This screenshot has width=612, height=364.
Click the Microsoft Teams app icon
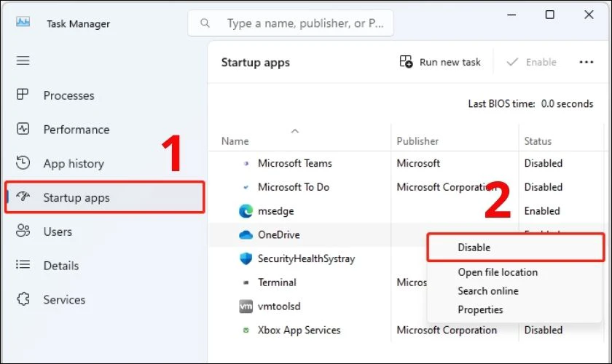pos(246,164)
